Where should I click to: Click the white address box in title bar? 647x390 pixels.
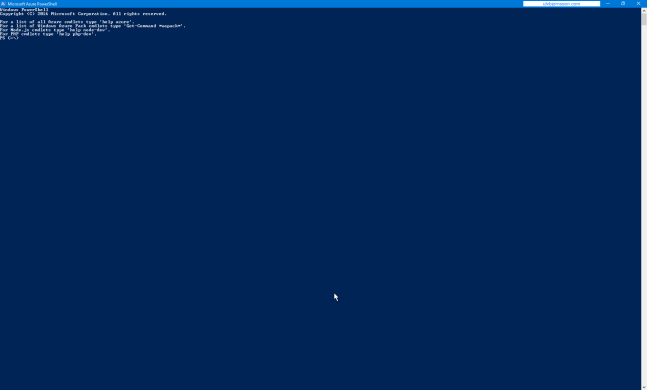point(561,3)
